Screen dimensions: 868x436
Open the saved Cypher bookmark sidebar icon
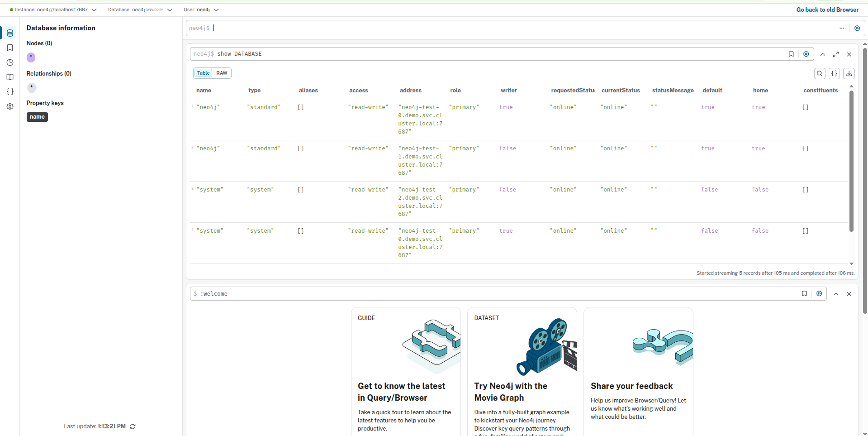(10, 48)
